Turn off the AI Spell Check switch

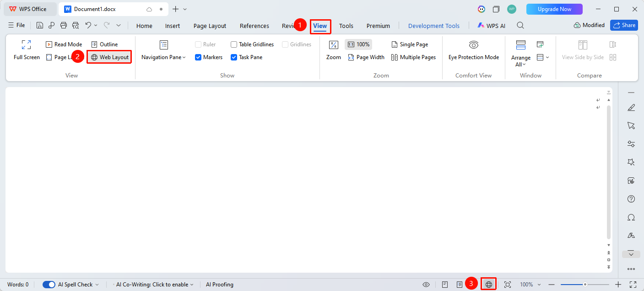(49, 285)
